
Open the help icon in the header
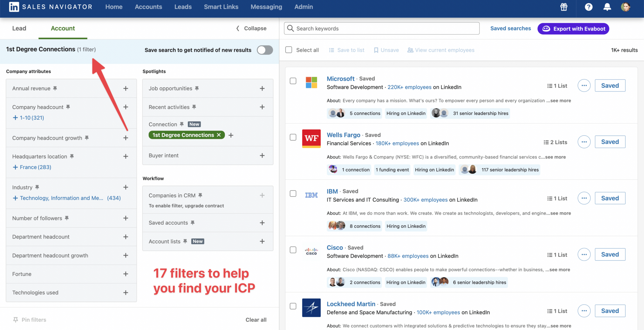(588, 7)
